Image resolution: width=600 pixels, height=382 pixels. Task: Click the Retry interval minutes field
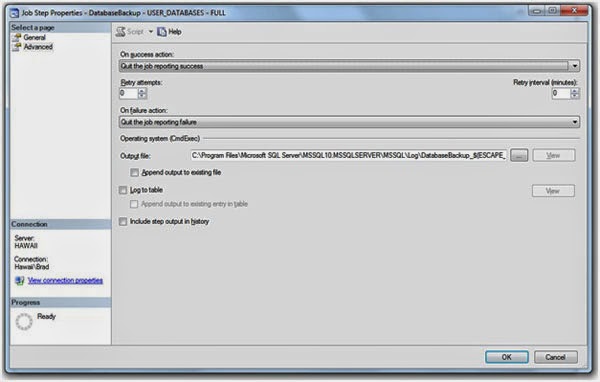click(561, 93)
